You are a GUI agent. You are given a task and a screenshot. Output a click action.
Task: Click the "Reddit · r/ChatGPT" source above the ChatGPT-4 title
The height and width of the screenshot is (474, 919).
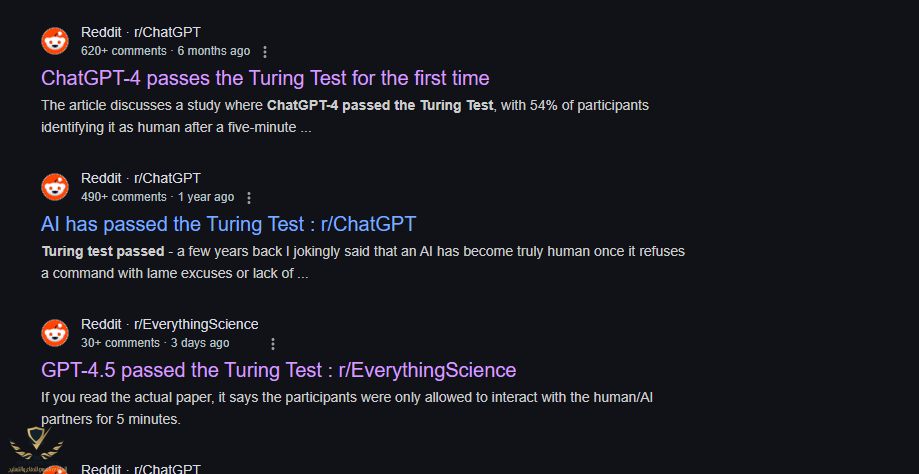click(141, 32)
